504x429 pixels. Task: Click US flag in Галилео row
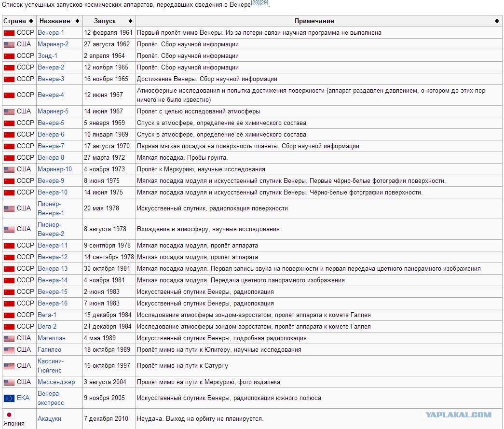pyautogui.click(x=9, y=350)
